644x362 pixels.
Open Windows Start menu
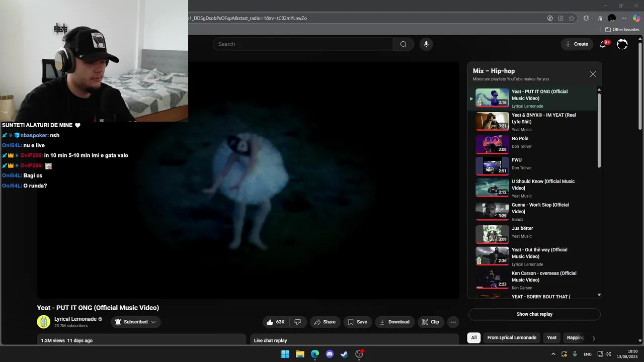click(285, 354)
